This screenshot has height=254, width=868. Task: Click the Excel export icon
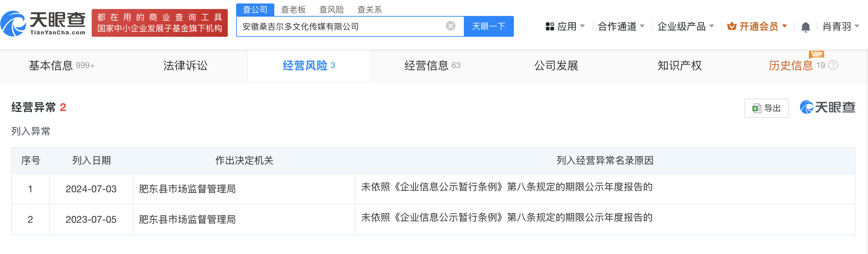coord(757,108)
